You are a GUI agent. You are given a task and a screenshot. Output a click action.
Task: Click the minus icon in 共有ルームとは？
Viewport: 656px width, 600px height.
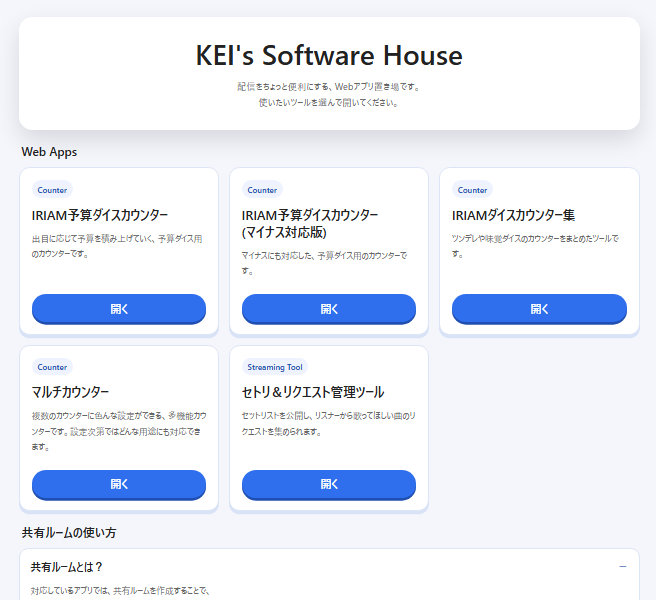click(623, 567)
